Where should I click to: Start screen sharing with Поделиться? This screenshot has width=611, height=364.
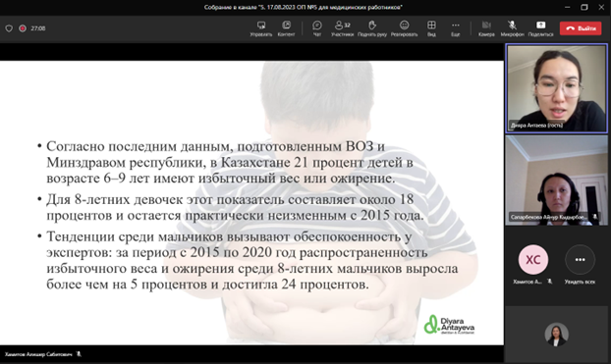541,28
